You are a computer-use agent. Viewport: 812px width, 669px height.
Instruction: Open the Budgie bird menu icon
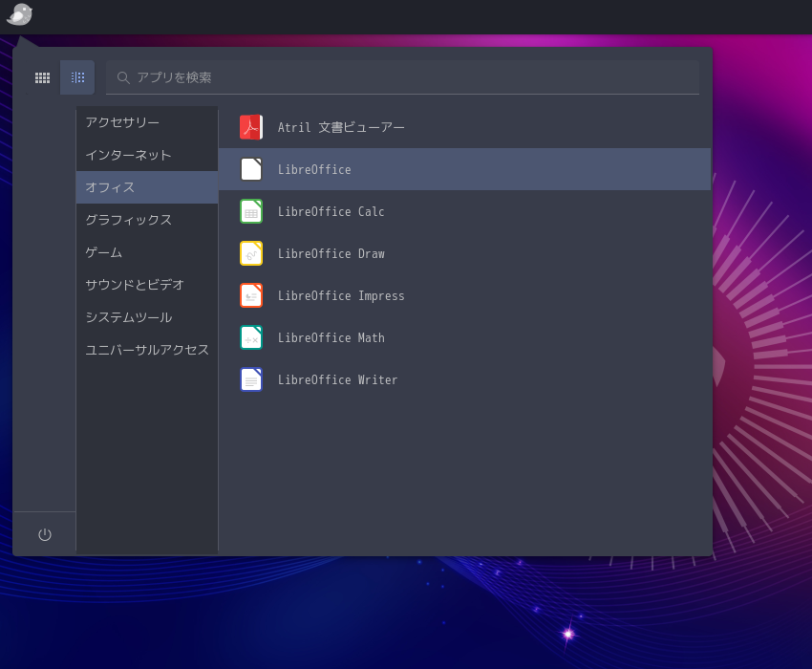click(20, 14)
